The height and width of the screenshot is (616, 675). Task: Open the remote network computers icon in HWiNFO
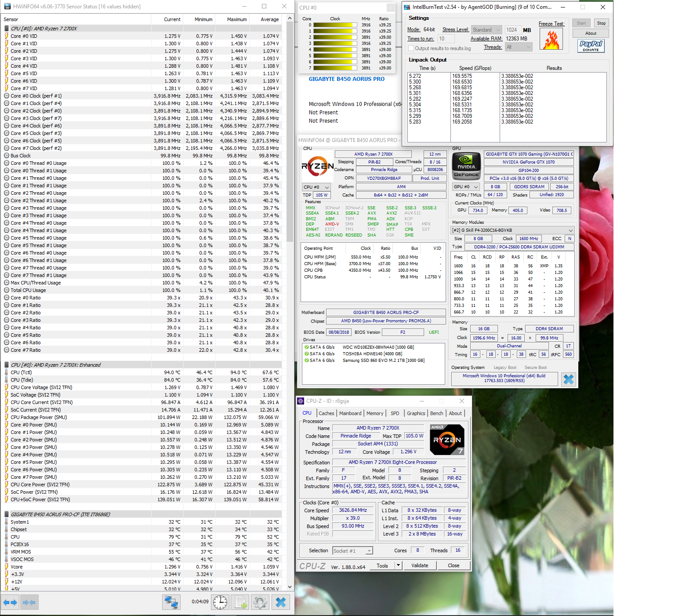click(x=171, y=602)
